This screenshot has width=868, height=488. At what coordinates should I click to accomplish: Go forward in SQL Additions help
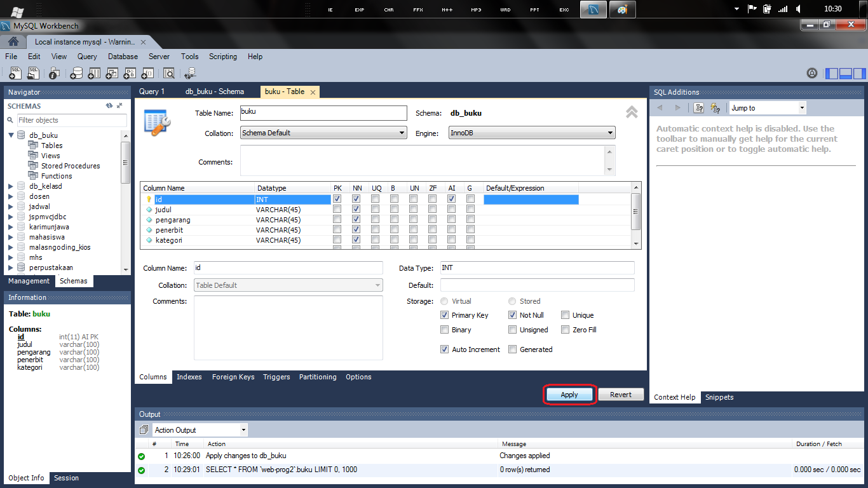(677, 108)
